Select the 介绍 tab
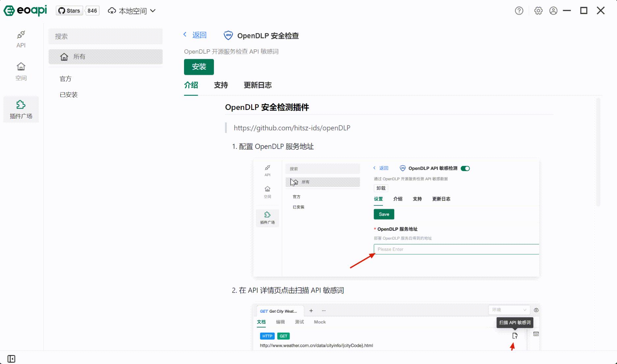Screen dimensions: 617x364 point(191,85)
